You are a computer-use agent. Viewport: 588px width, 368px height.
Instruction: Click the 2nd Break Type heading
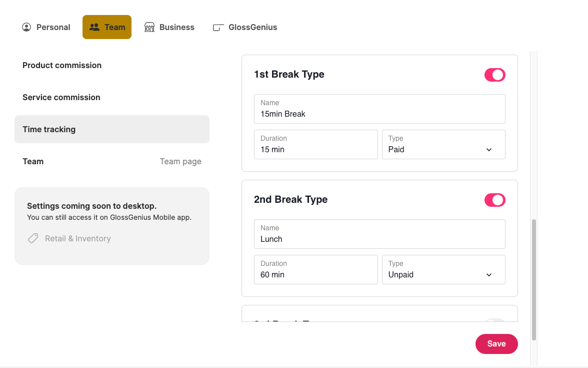[290, 199]
